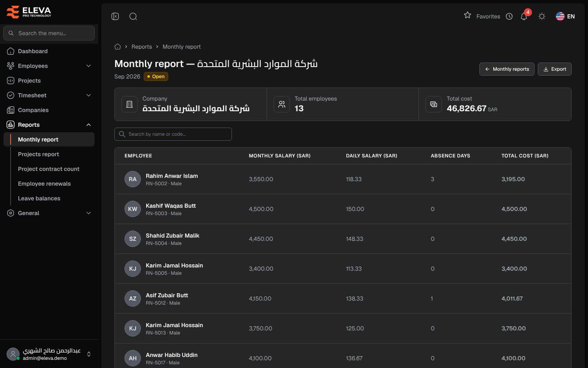Screen dimensions: 588x368
Task: Open Projects in sidebar
Action: 49,81
